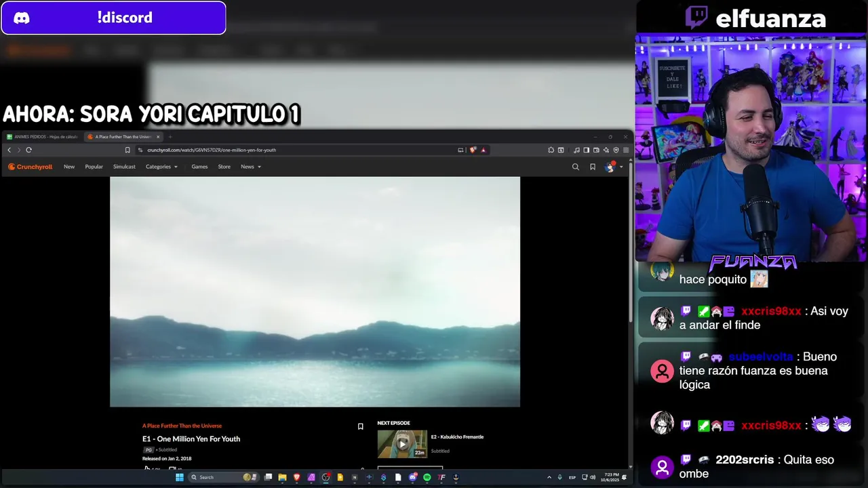Reload the Crunchyroll page
Image resolution: width=868 pixels, height=488 pixels.
[28, 150]
